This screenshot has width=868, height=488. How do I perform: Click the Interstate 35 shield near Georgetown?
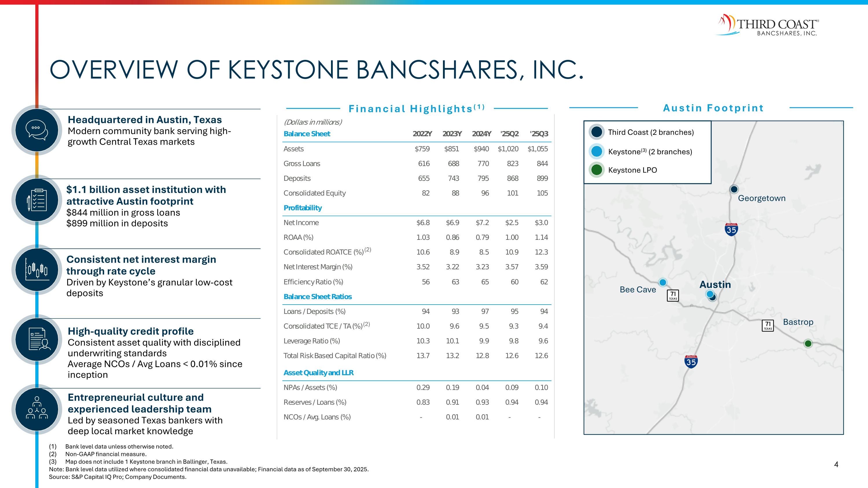pos(731,229)
